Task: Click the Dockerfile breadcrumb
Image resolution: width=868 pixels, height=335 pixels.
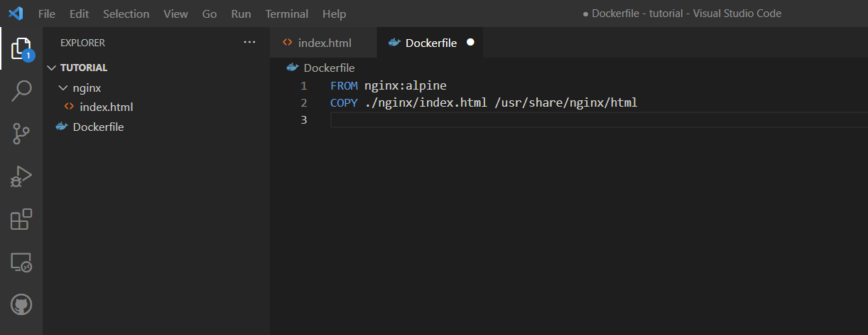Action: click(328, 68)
